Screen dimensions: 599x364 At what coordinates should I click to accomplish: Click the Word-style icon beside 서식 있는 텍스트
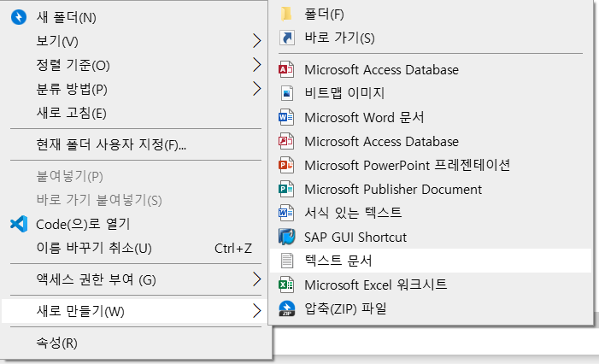point(286,213)
